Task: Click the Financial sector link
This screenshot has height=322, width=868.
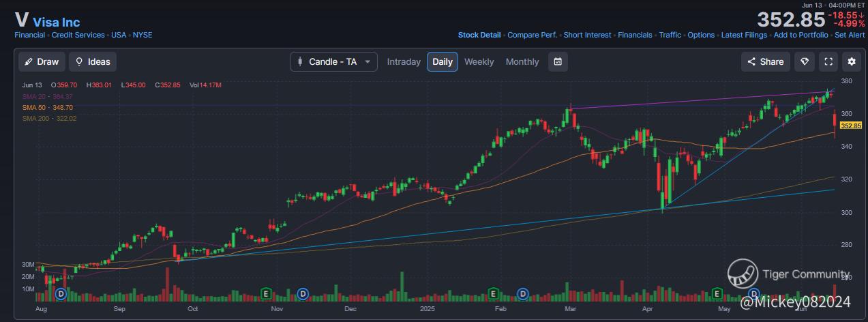Action: pyautogui.click(x=30, y=35)
